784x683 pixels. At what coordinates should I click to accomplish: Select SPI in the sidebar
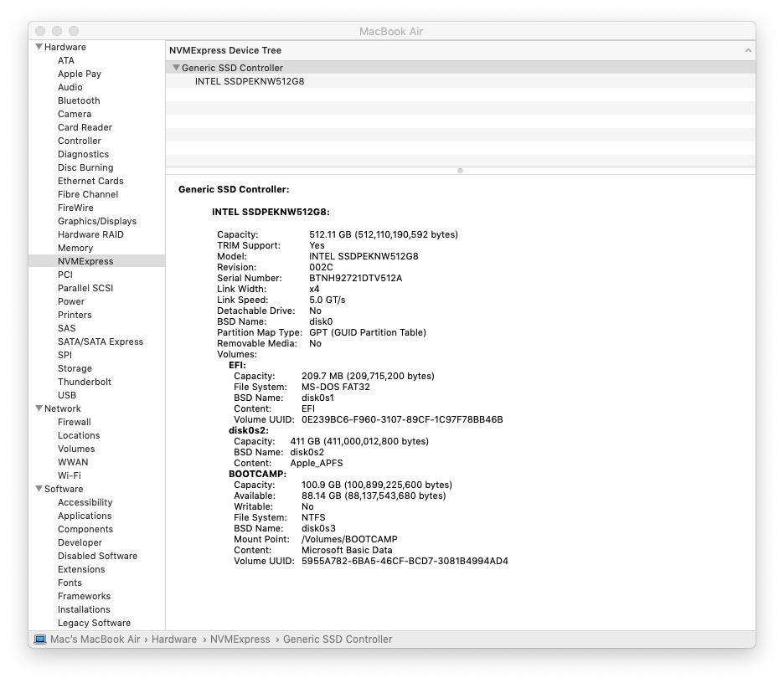[65, 355]
